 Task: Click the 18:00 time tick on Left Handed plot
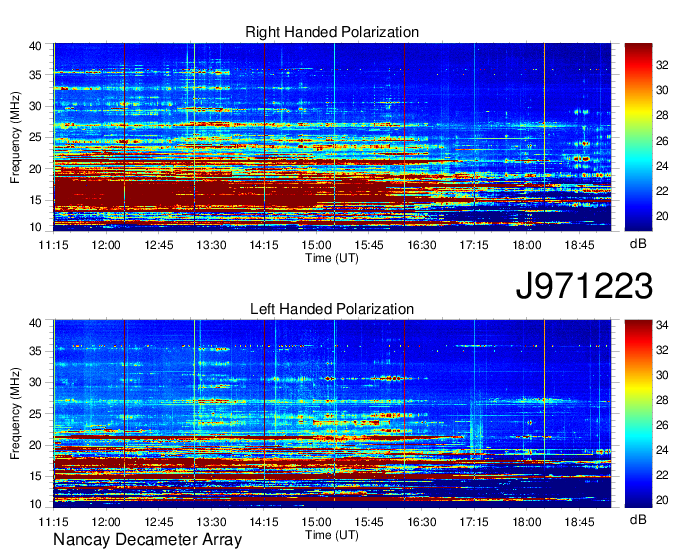coord(527,522)
